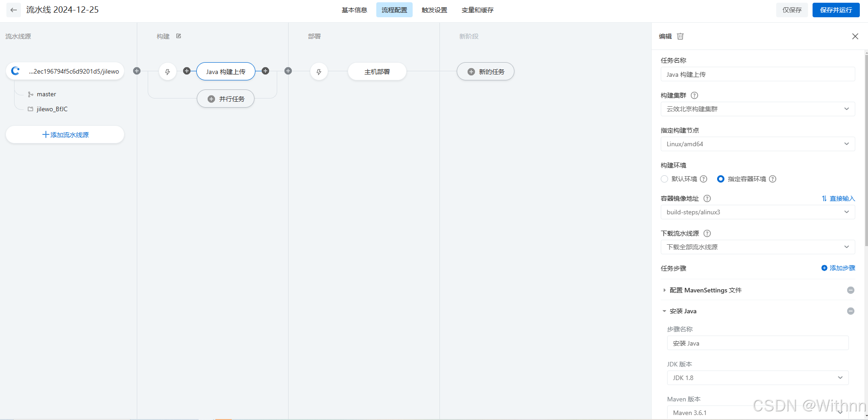
Task: Switch to the 触发设置 tab
Action: (434, 10)
